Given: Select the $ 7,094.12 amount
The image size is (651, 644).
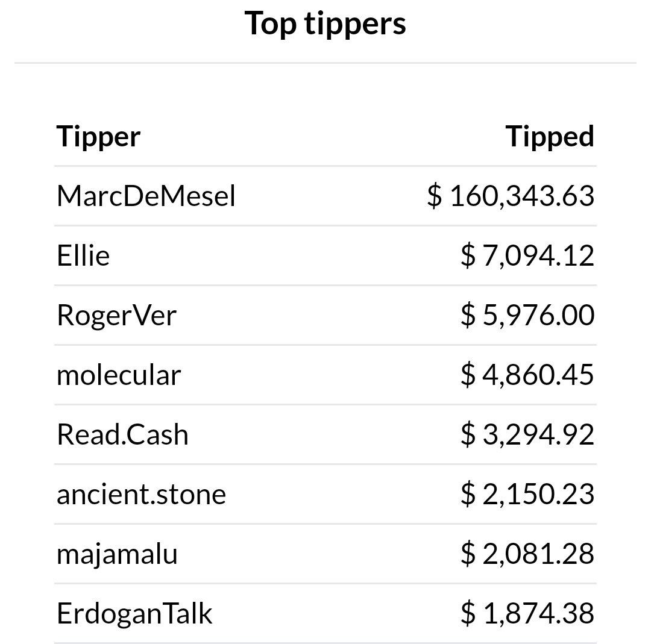Looking at the screenshot, I should coord(527,255).
